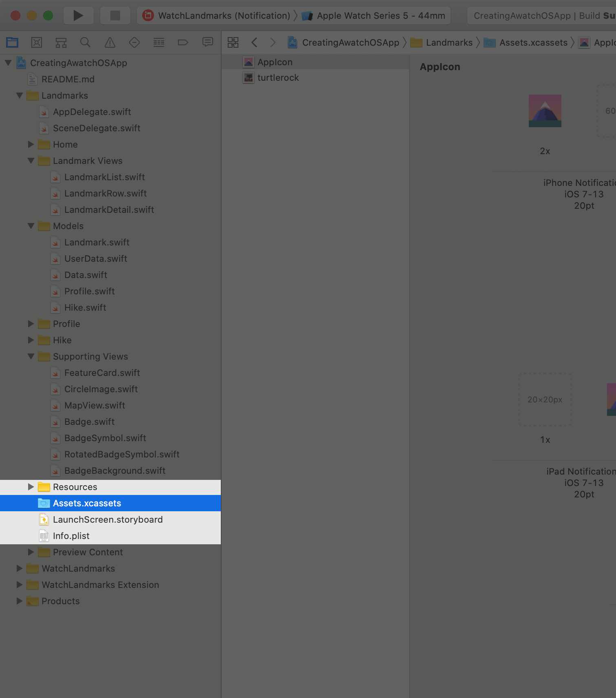Expand the Hike folder

[x=31, y=340]
